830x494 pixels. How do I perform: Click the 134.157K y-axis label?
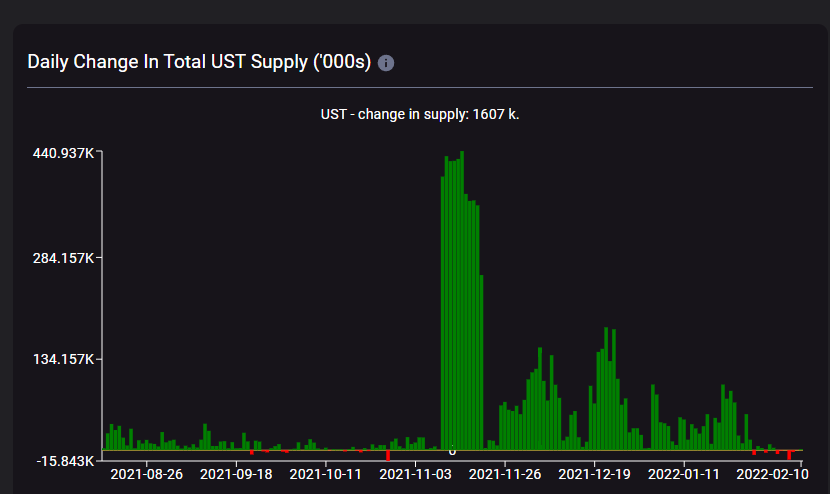pyautogui.click(x=63, y=359)
